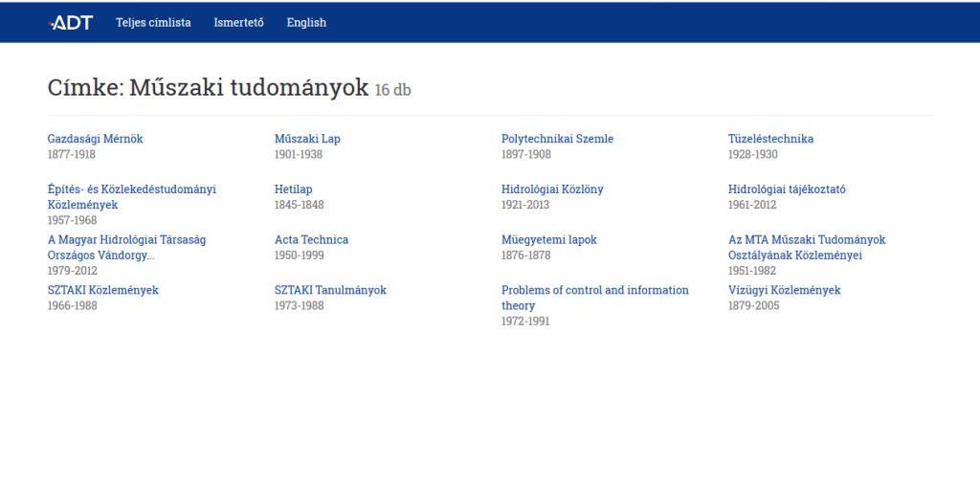Viewport: 980px width, 488px height.
Task: Open Teljes címlista menu item
Action: click(x=153, y=23)
